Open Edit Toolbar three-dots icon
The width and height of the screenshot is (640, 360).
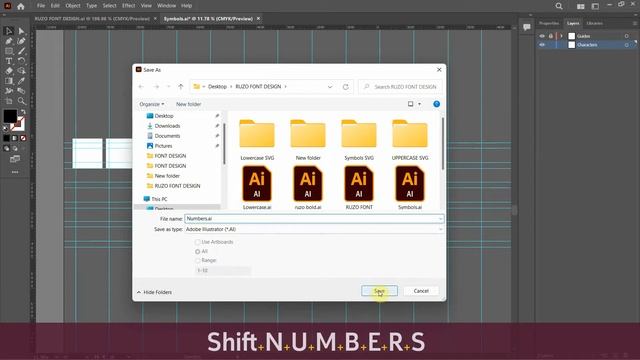[x=15, y=172]
